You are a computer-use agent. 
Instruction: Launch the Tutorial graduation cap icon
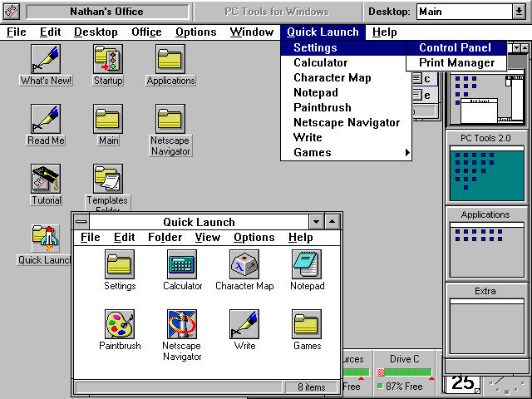point(46,179)
